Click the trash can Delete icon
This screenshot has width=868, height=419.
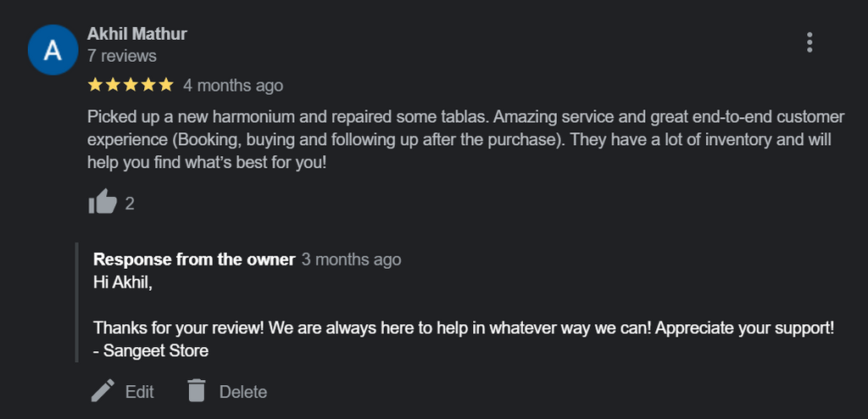pyautogui.click(x=197, y=391)
